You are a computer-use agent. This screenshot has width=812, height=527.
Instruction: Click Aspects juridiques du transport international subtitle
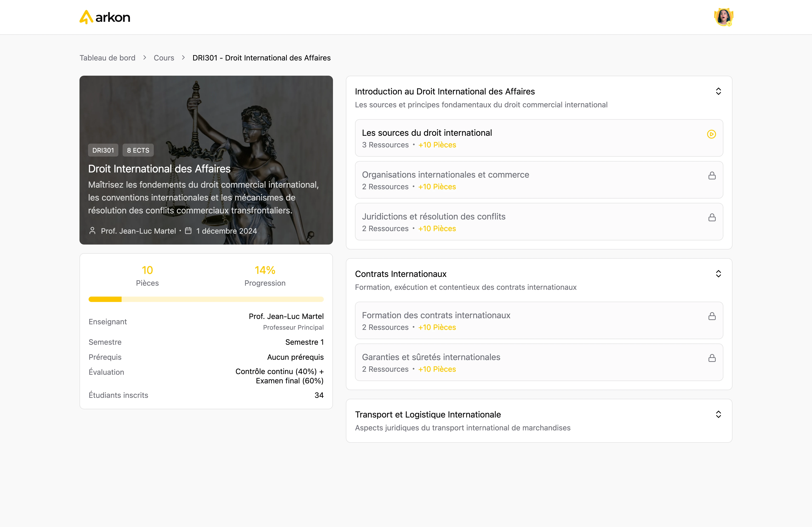[463, 428]
